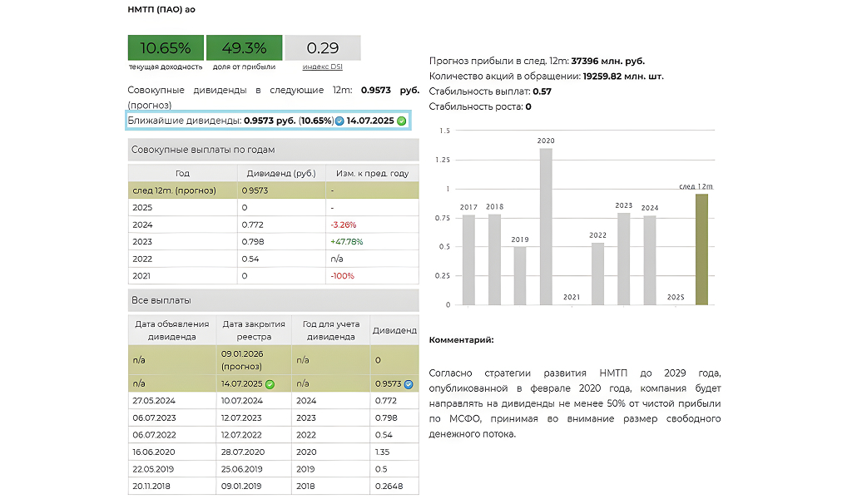Click the green 10.65% текущая доходность badge
Viewport: 852px width, 504px height.
(x=165, y=47)
